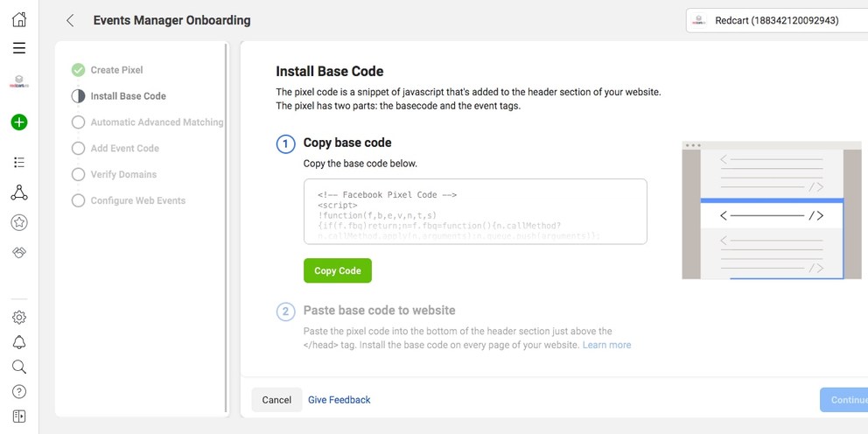
Task: Select the Automatic Advanced Matching step
Action: [156, 122]
